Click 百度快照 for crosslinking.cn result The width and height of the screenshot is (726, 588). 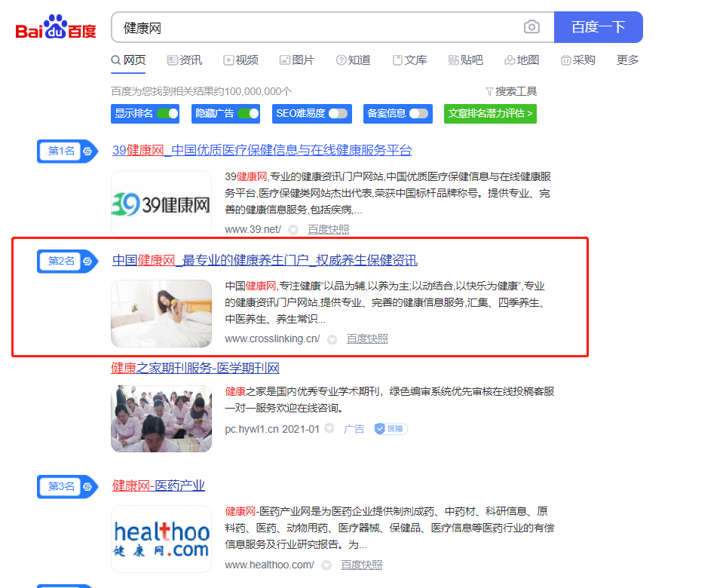point(367,339)
